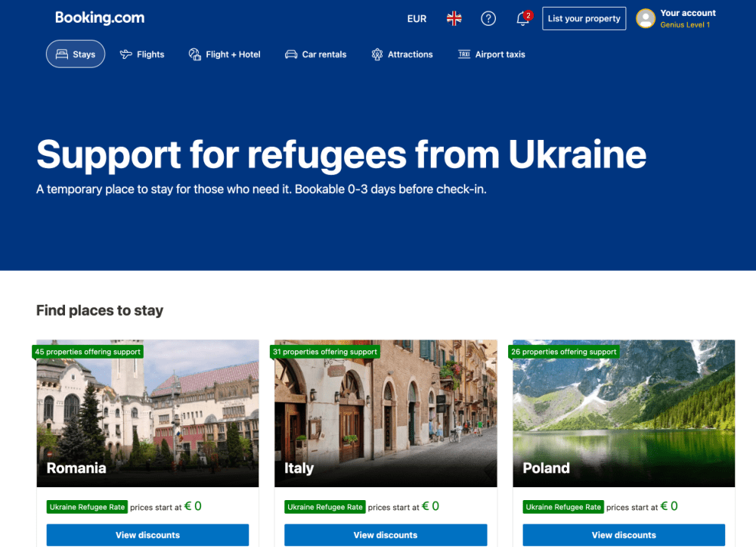Open the Flight + Hotel tab

tap(225, 54)
